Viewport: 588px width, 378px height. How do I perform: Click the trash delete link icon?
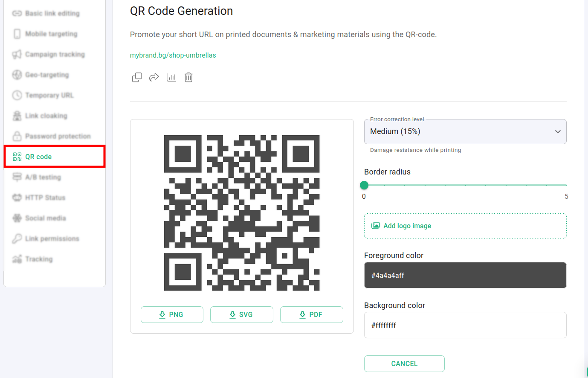188,77
